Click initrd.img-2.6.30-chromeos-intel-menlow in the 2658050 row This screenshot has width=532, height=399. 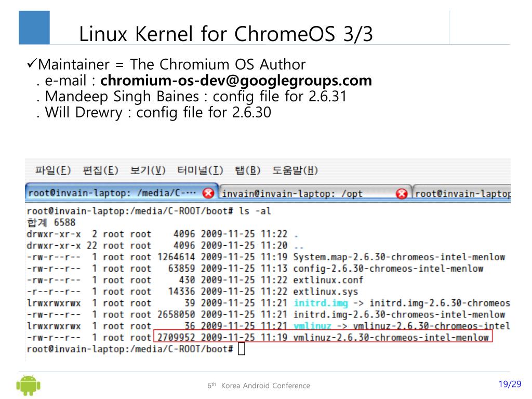399,315
